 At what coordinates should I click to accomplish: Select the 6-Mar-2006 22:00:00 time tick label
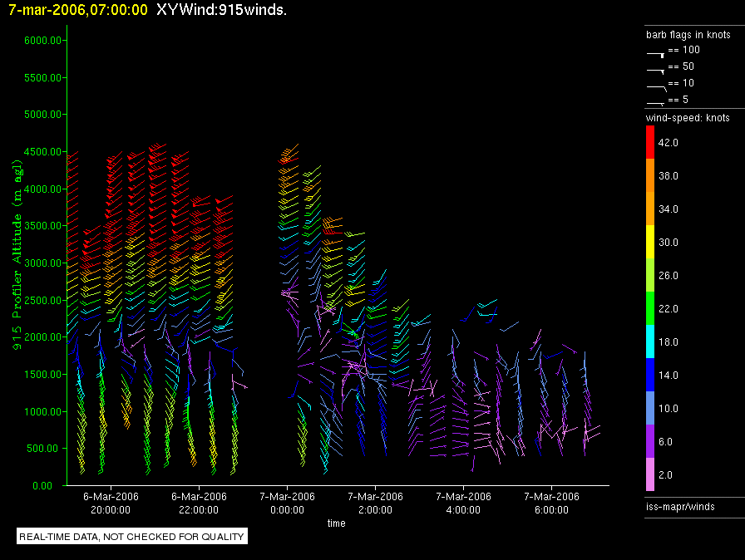click(199, 503)
